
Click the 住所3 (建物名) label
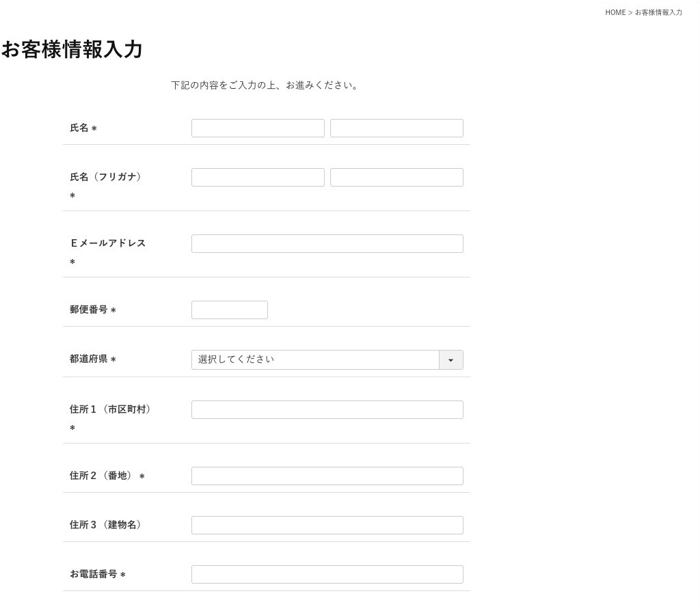coord(106,525)
